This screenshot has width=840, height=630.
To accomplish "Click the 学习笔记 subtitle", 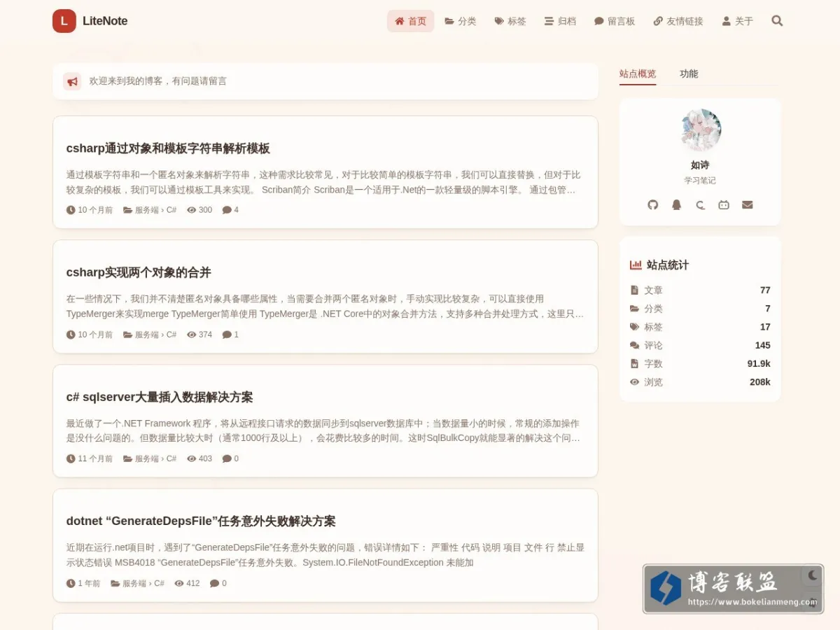I will tap(700, 181).
